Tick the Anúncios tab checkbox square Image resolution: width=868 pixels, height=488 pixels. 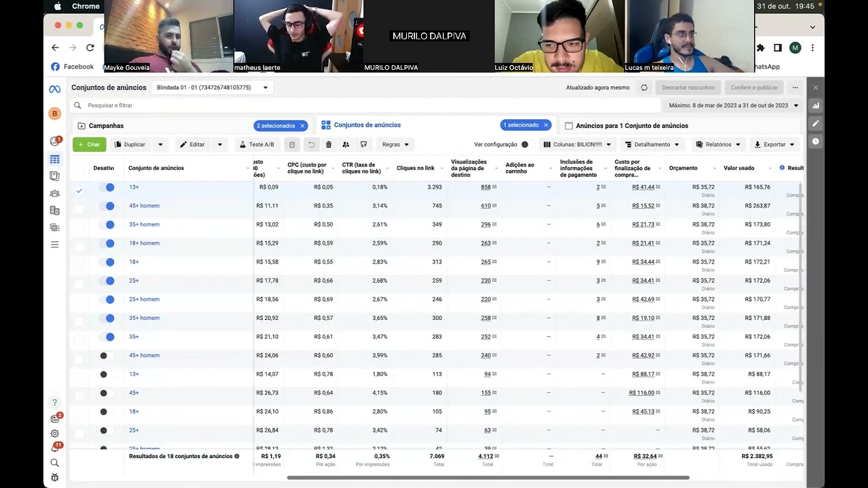569,125
